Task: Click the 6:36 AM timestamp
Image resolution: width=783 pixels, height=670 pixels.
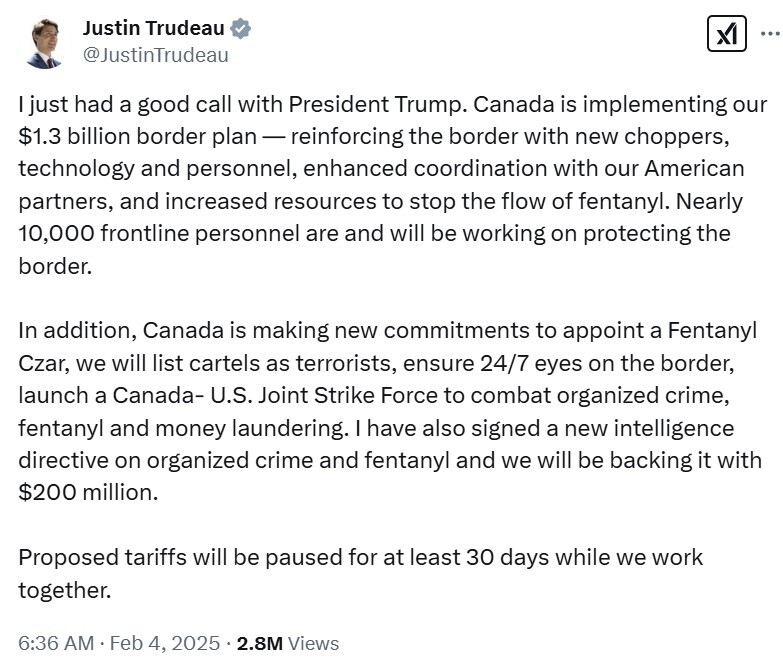Action: pos(56,643)
